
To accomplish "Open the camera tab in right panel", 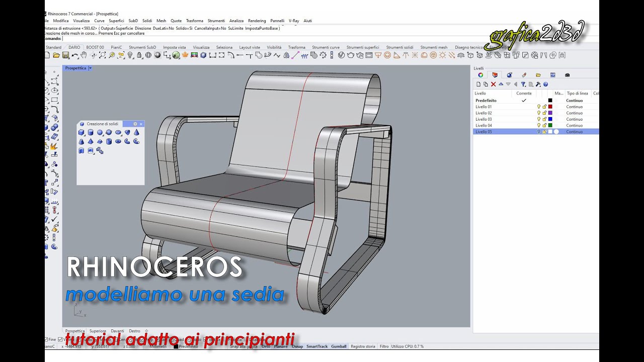I will coord(567,75).
